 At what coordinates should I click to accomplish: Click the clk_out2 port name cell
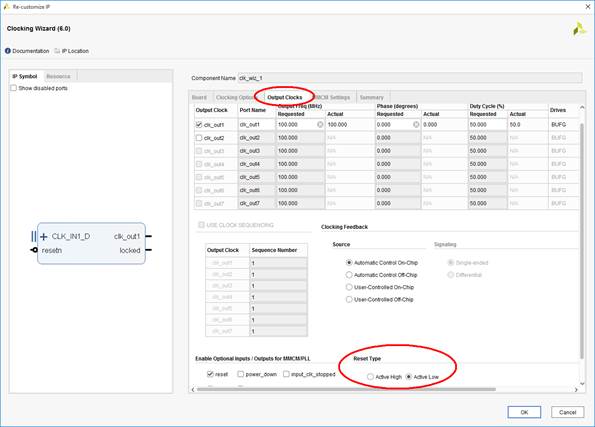(257, 138)
